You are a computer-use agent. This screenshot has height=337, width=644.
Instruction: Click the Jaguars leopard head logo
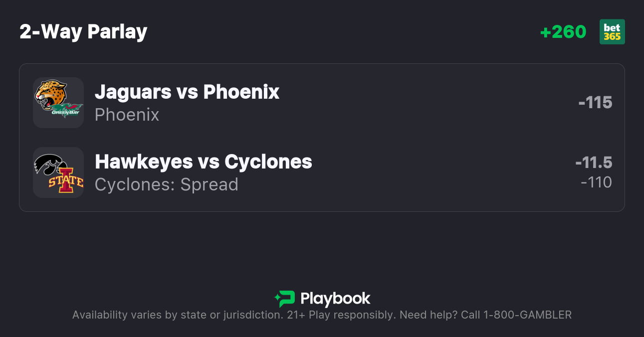(50, 95)
